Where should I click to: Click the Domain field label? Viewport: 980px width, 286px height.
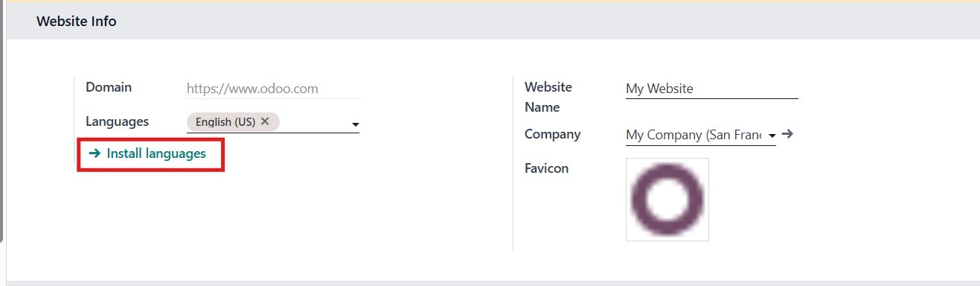click(x=109, y=87)
